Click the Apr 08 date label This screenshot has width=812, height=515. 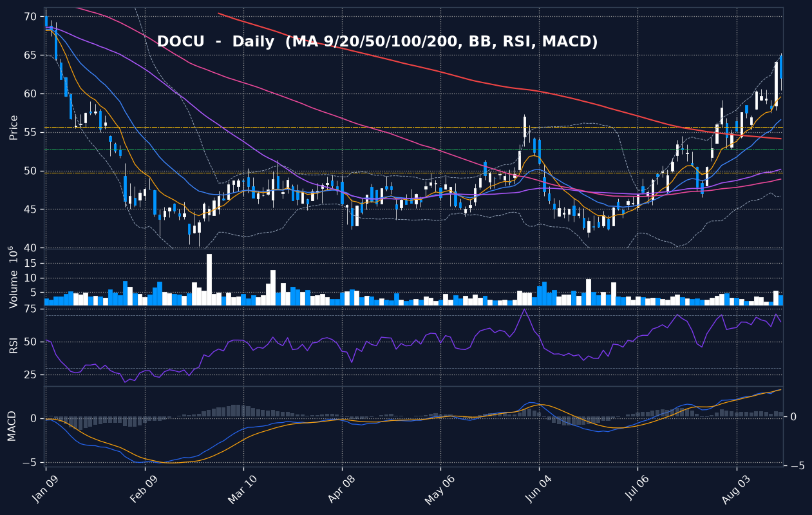click(x=341, y=490)
